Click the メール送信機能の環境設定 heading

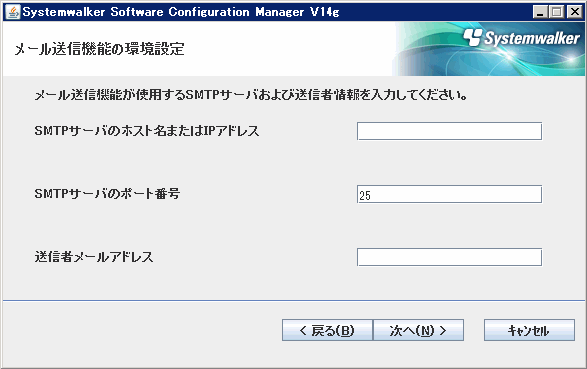tap(100, 49)
